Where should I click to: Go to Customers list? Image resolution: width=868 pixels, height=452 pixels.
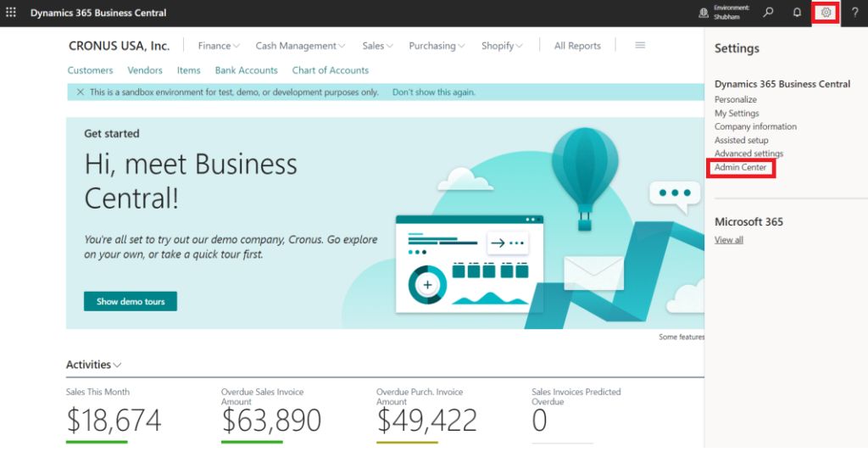[90, 70]
